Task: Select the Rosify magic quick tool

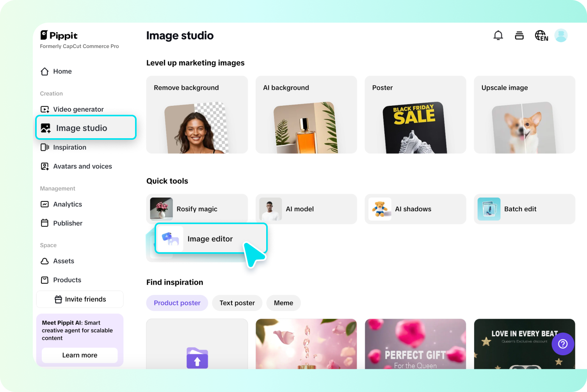Action: click(197, 209)
